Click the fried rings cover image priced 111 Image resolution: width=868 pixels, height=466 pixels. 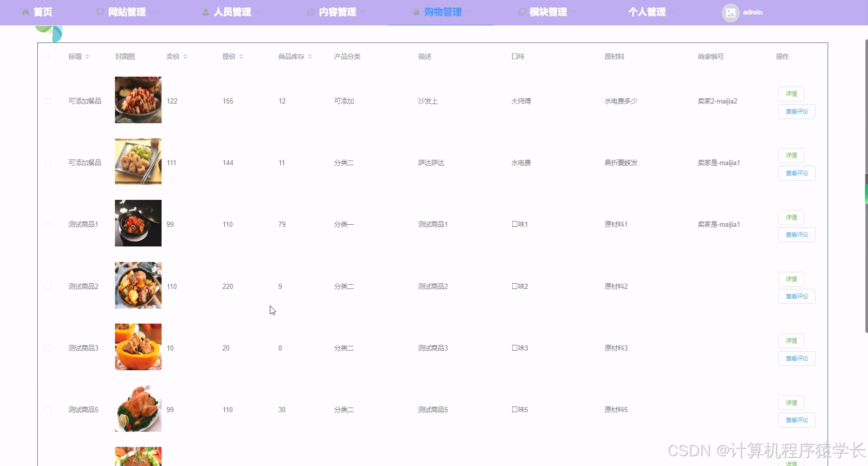click(x=138, y=162)
